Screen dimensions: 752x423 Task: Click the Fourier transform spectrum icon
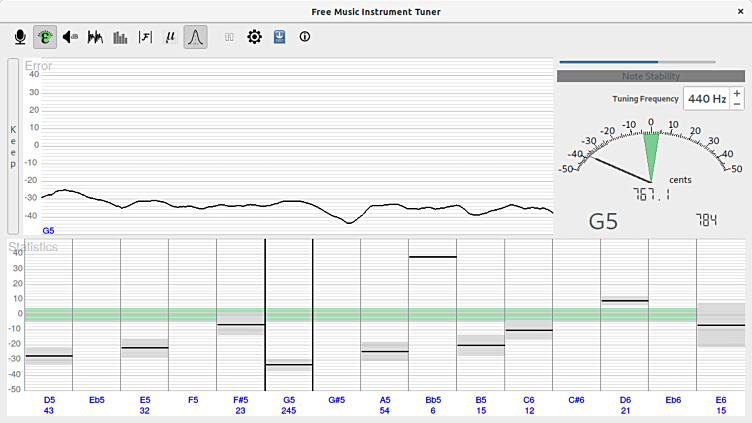click(146, 37)
